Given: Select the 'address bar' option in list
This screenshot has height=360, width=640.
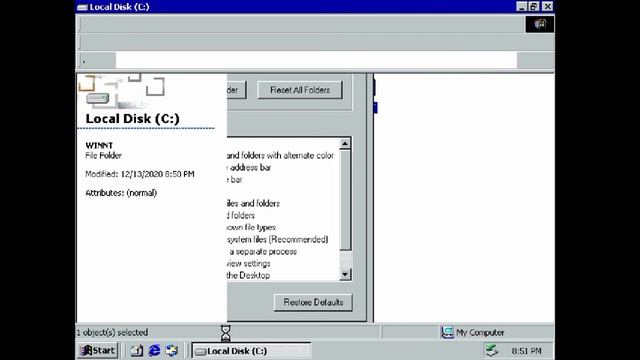Looking at the screenshot, I should (250, 167).
